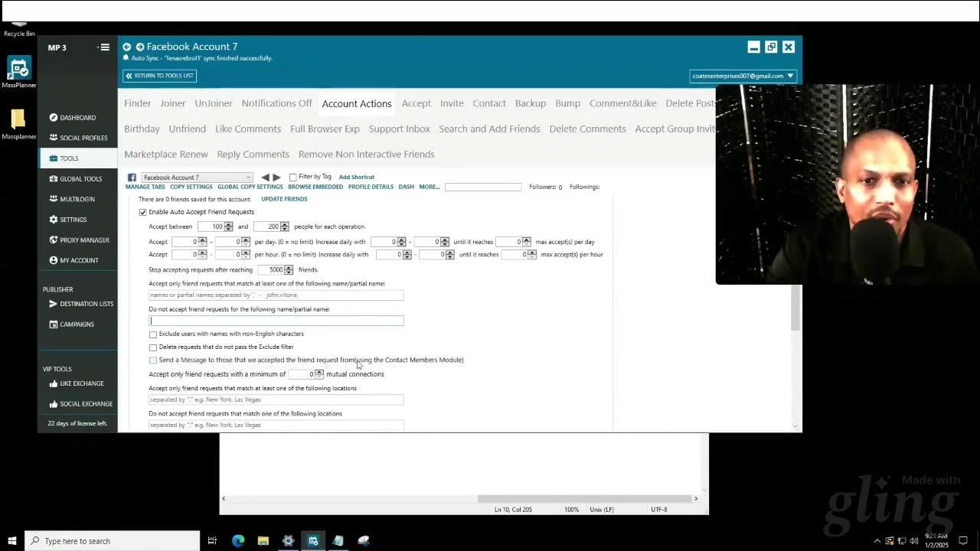Viewport: 980px width, 551px height.
Task: Check Delete requests that do not pass Exclude filter
Action: pyautogui.click(x=153, y=347)
